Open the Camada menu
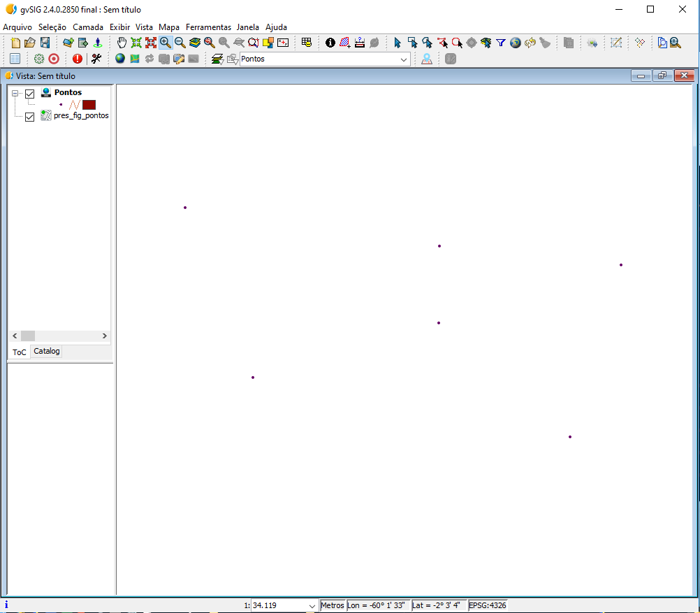Image resolution: width=700 pixels, height=613 pixels. click(x=88, y=27)
